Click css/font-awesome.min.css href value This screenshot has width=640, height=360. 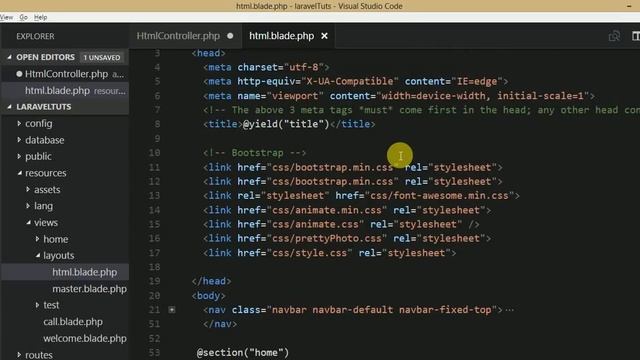tap(440, 196)
